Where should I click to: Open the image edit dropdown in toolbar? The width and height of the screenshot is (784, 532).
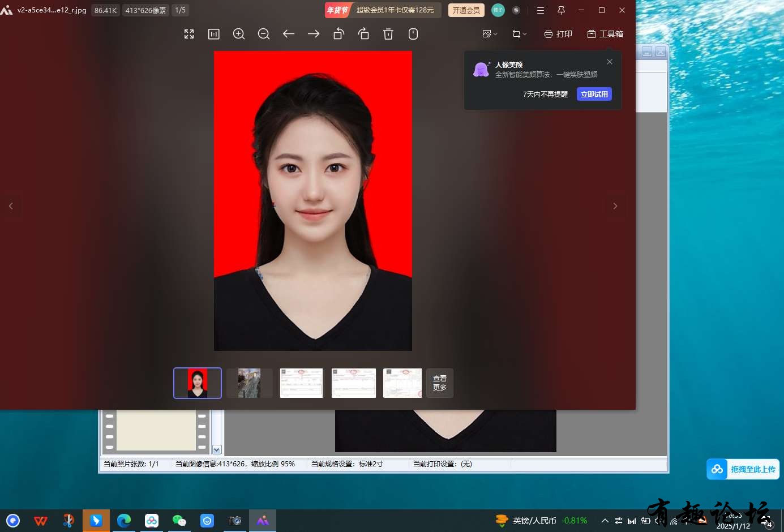(490, 34)
